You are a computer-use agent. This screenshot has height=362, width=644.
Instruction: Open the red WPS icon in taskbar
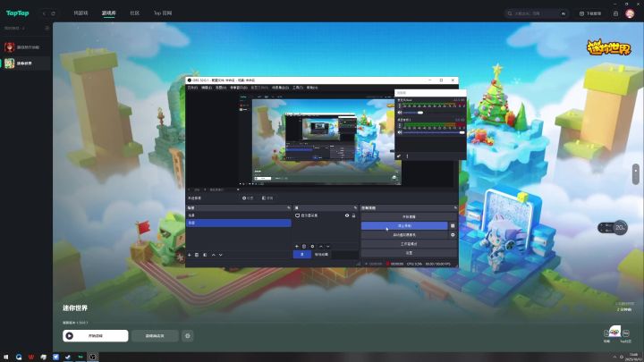click(31, 357)
